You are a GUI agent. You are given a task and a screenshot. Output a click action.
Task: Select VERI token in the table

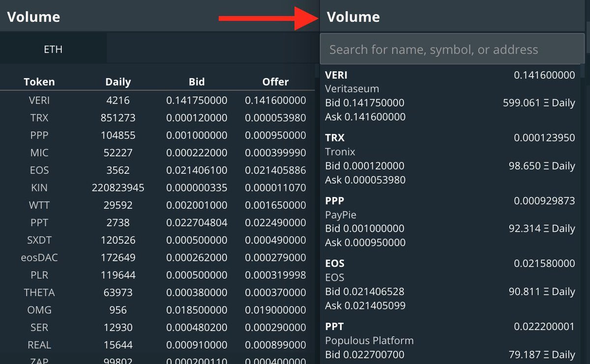(x=39, y=100)
